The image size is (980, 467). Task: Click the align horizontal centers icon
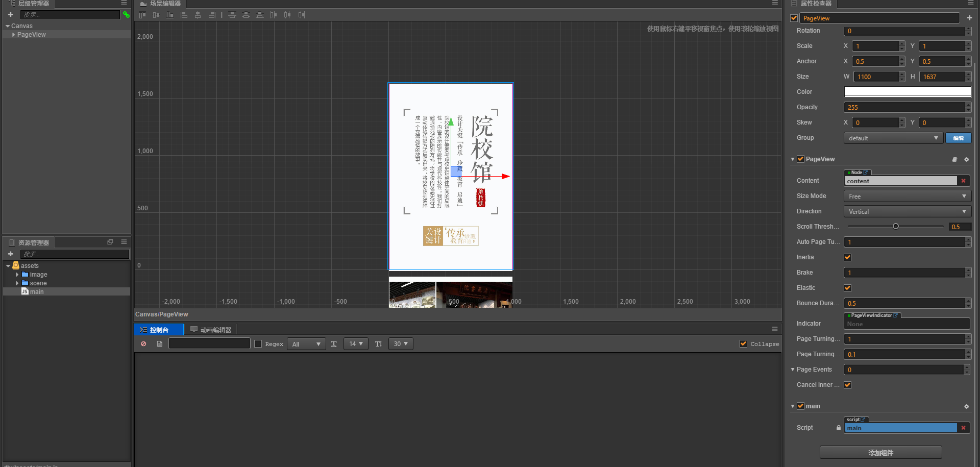click(198, 15)
